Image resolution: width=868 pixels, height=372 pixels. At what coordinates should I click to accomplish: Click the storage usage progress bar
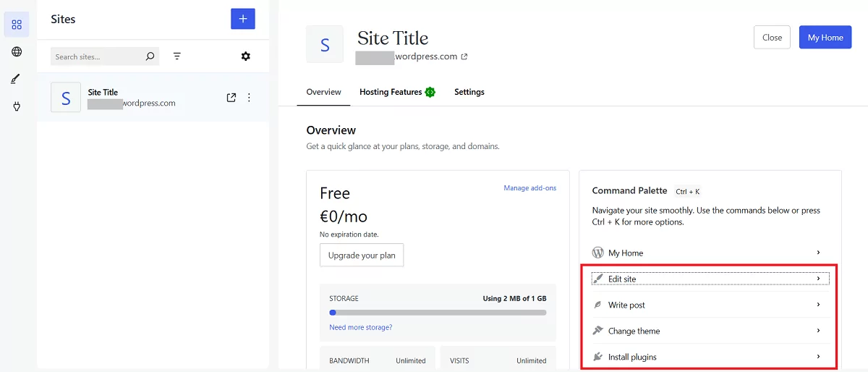pos(438,313)
